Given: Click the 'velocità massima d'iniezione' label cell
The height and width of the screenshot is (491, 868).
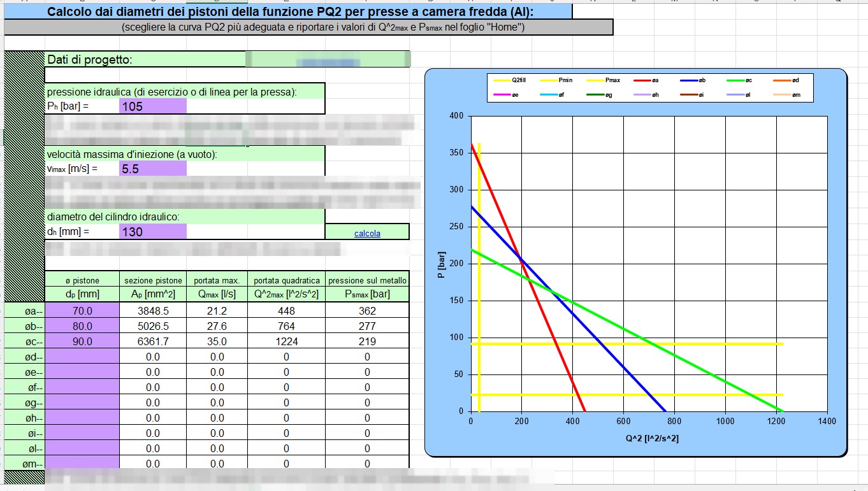Looking at the screenshot, I should point(185,153).
